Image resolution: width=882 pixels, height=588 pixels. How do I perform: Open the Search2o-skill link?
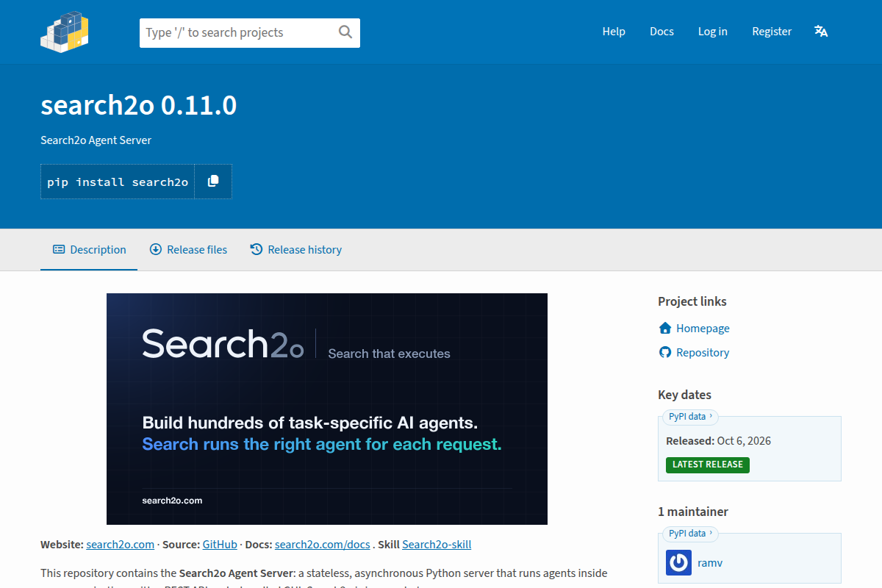click(437, 545)
